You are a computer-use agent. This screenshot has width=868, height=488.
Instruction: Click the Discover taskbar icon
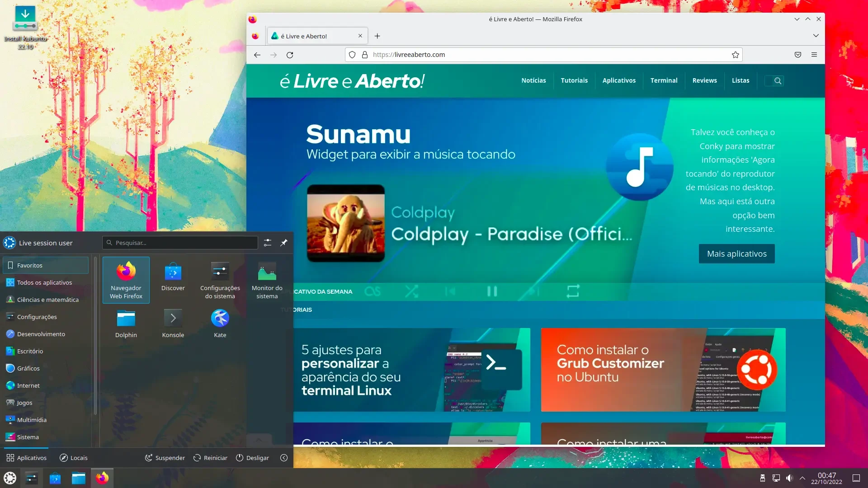click(x=55, y=478)
